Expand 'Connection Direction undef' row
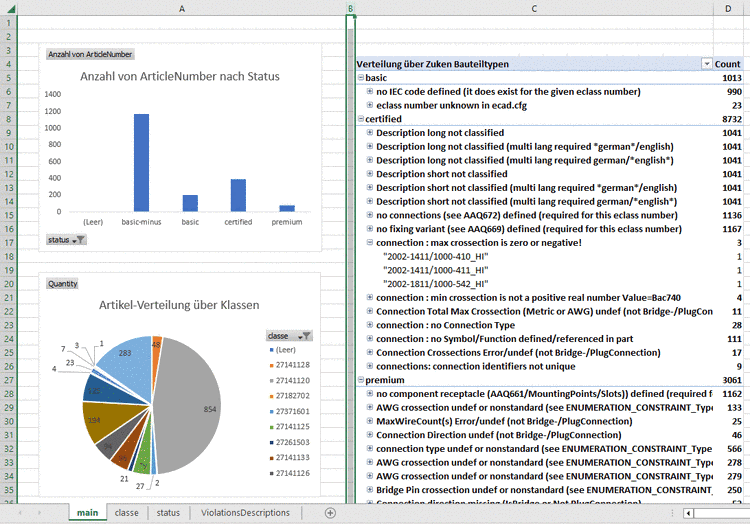The image size is (750, 524). point(370,434)
